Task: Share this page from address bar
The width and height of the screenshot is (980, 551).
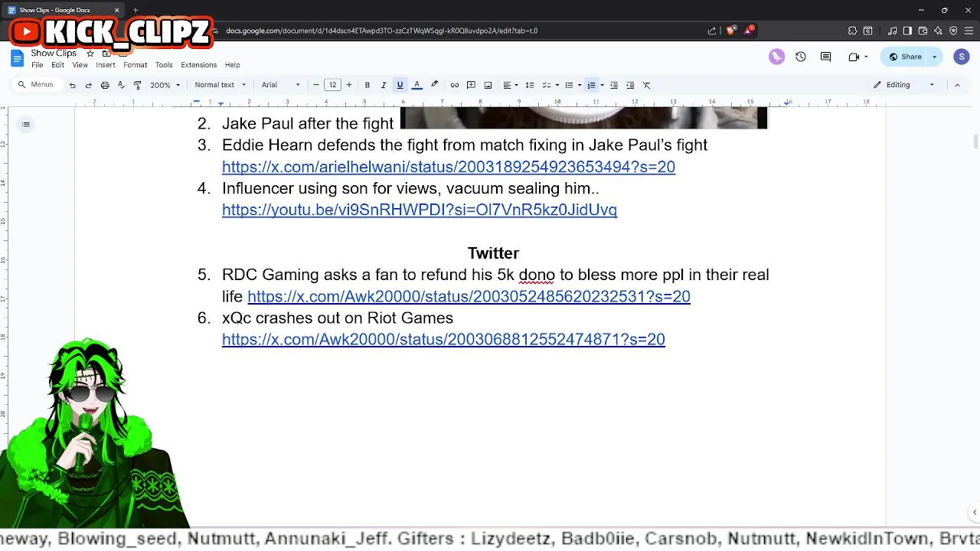Action: coord(712,31)
